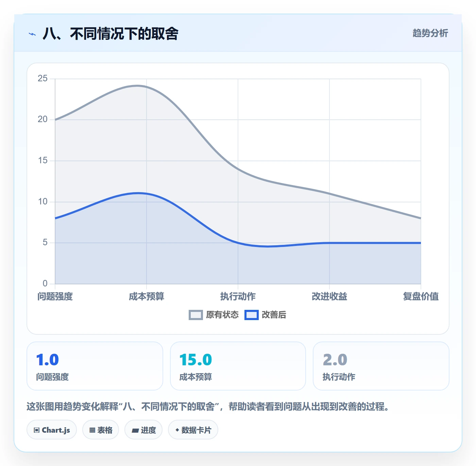Click the y-axis value 10
Image resolution: width=476 pixels, height=466 pixels.
tap(42, 202)
